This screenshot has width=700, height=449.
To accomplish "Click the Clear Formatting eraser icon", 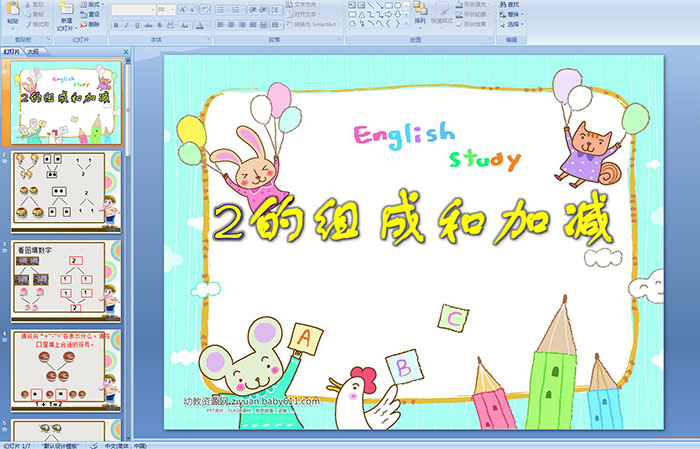I will pos(204,9).
